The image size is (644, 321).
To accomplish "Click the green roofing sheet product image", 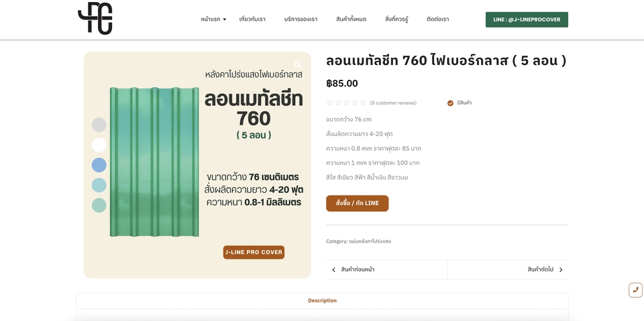I will (x=154, y=162).
